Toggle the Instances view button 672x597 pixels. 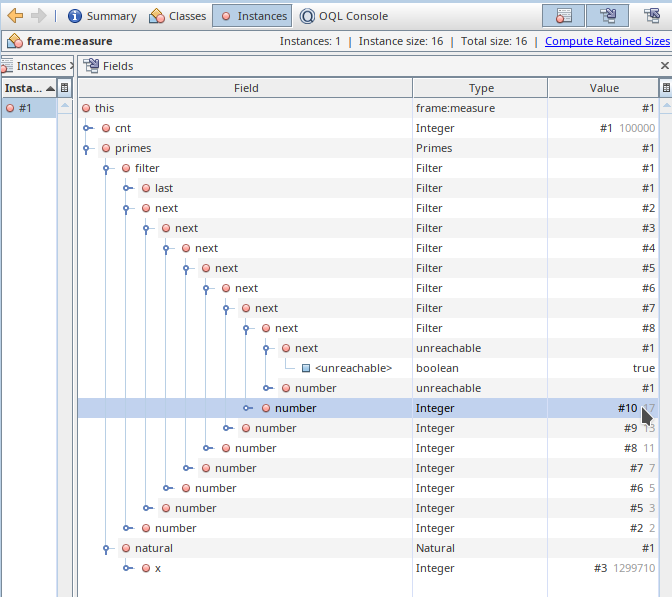251,16
